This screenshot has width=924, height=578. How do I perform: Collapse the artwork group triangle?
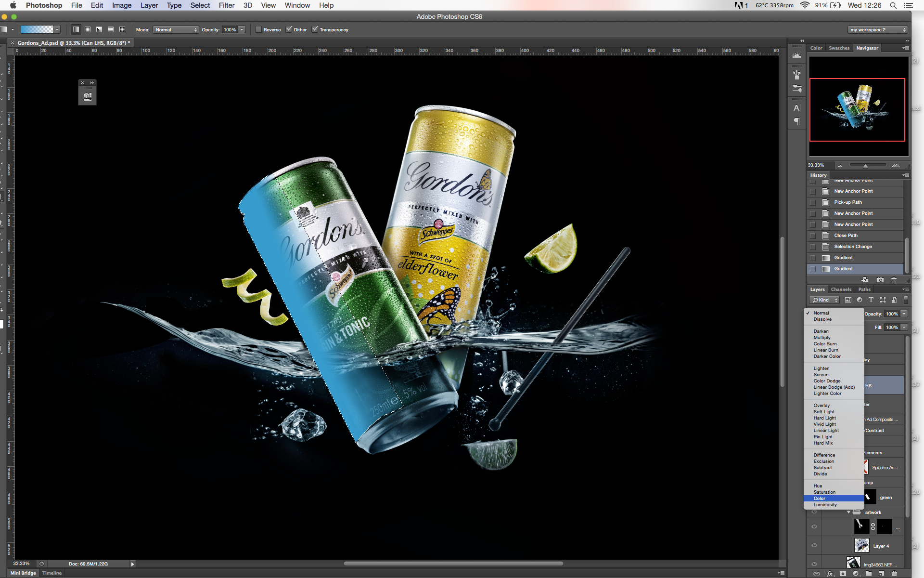848,512
